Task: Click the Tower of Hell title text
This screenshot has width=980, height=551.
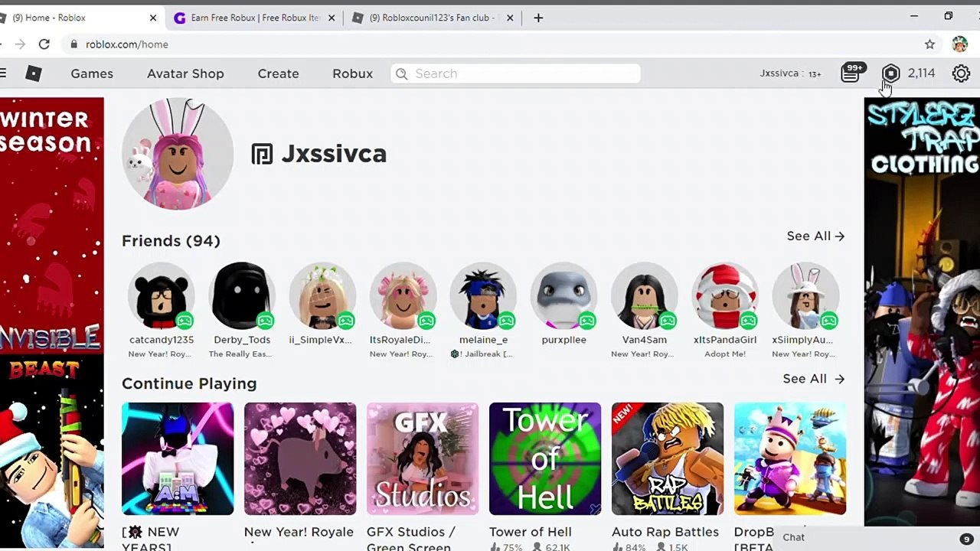Action: [530, 532]
